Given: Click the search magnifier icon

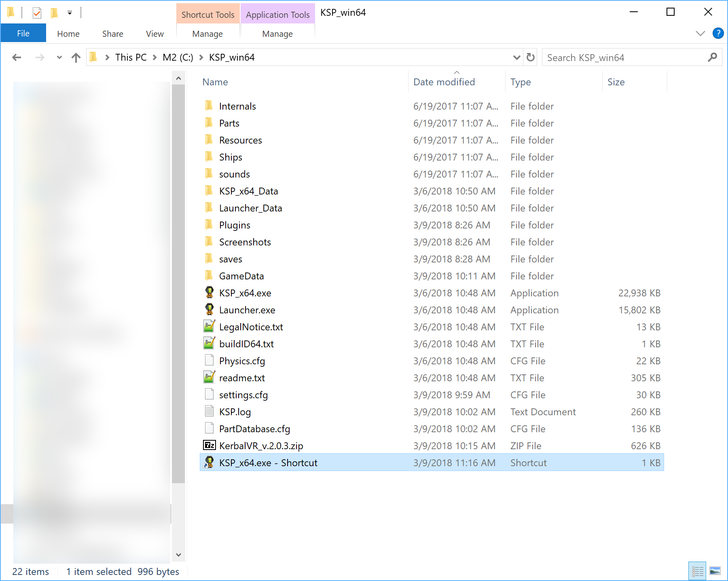Looking at the screenshot, I should tap(712, 57).
